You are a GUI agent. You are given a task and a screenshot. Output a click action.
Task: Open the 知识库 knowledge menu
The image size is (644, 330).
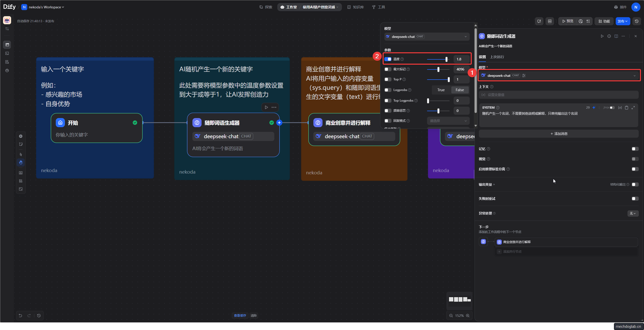point(356,7)
